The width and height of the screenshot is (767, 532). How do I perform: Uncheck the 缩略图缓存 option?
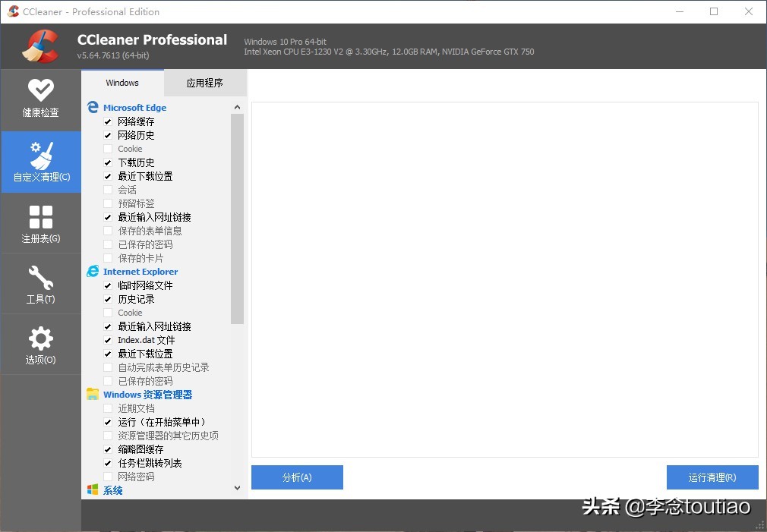click(108, 449)
